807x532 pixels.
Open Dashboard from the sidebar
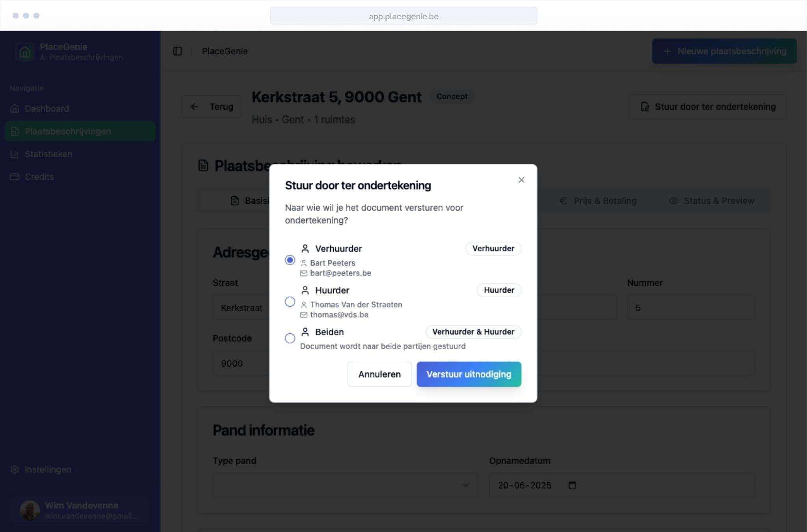[46, 108]
